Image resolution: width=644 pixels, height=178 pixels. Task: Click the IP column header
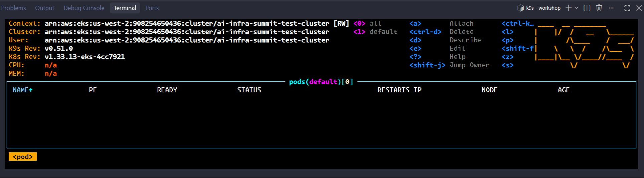pos(418,90)
